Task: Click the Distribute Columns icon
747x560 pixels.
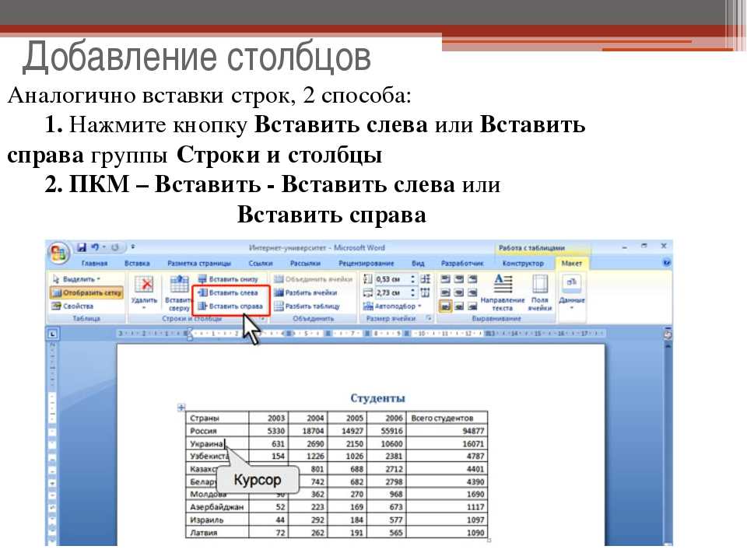Action: pyautogui.click(x=425, y=292)
